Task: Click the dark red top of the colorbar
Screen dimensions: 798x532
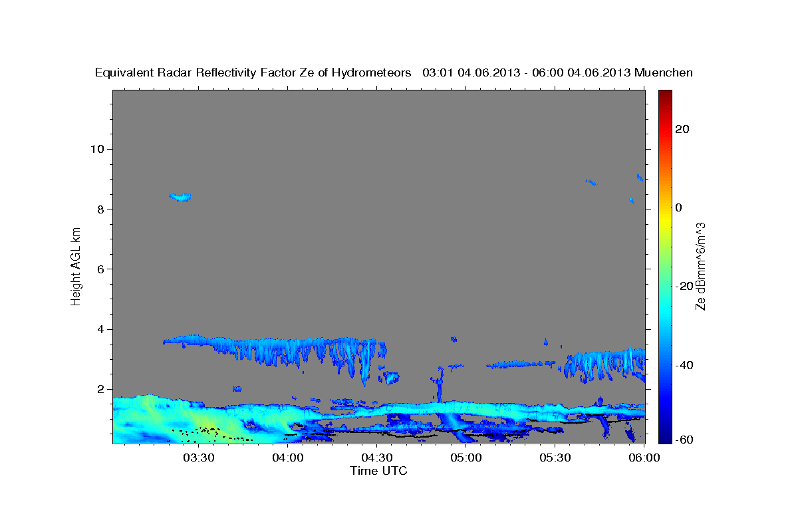Action: pos(665,95)
